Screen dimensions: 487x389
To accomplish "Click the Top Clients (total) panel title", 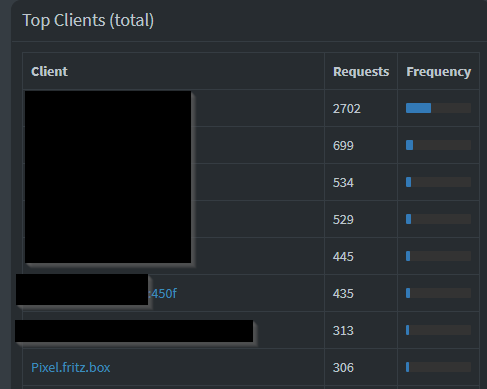I will pos(88,20).
